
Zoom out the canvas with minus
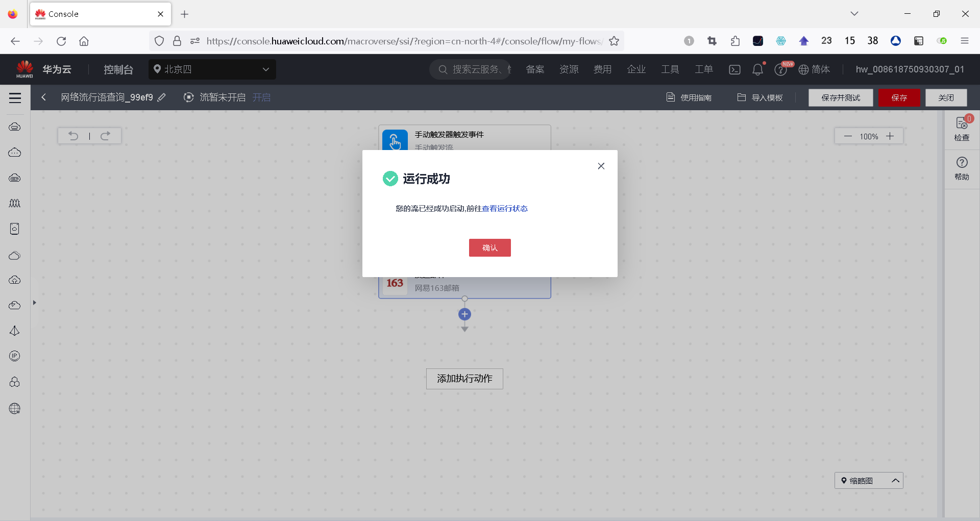(x=848, y=136)
